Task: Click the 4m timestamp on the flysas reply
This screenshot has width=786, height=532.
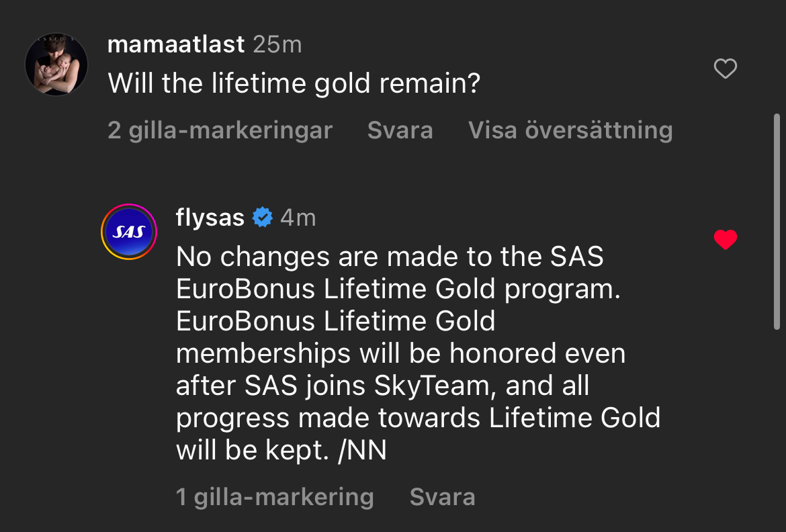Action: click(x=298, y=218)
